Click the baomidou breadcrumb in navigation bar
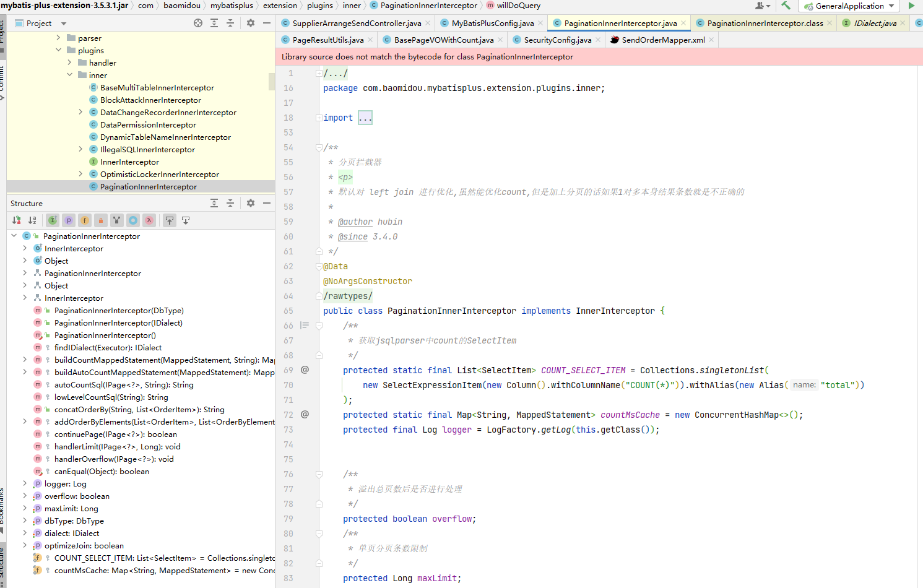Image resolution: width=923 pixels, height=588 pixels. (181, 6)
